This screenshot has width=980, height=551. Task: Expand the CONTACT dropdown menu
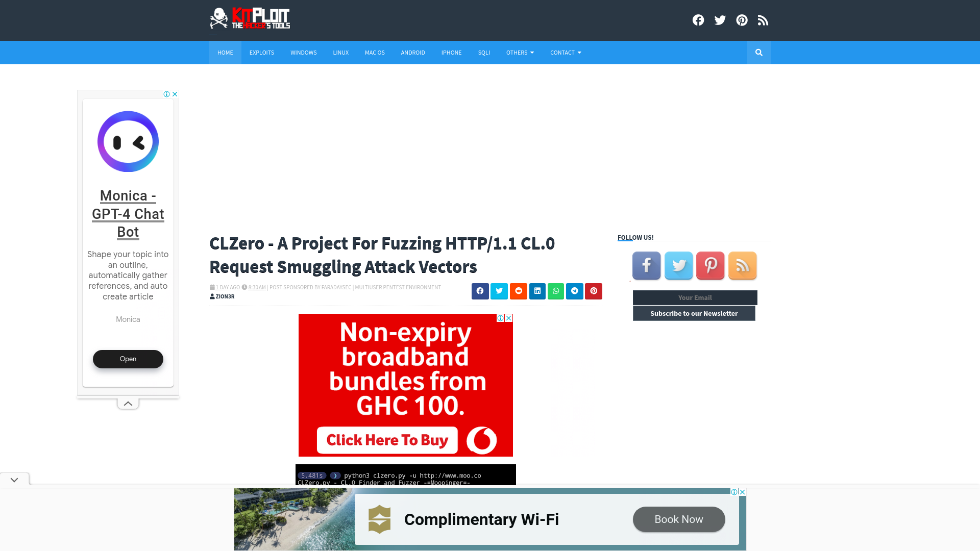tap(566, 53)
